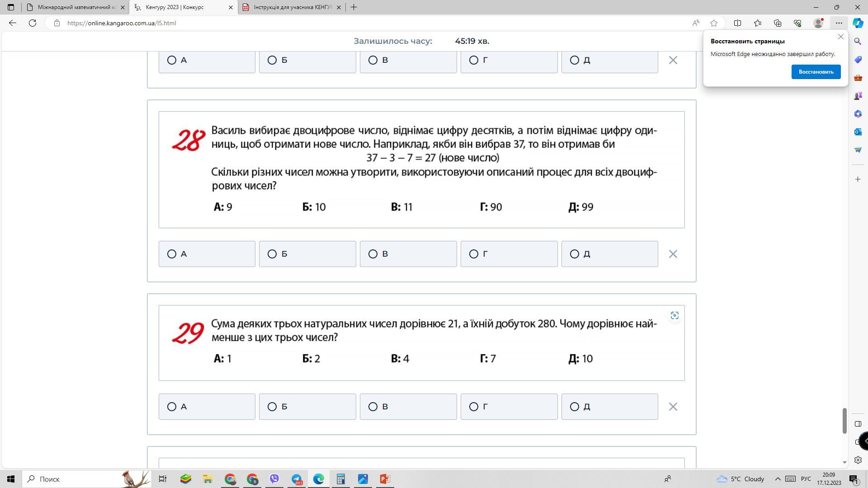Refresh the page with the reload icon
868x488 pixels.
coord(33,23)
